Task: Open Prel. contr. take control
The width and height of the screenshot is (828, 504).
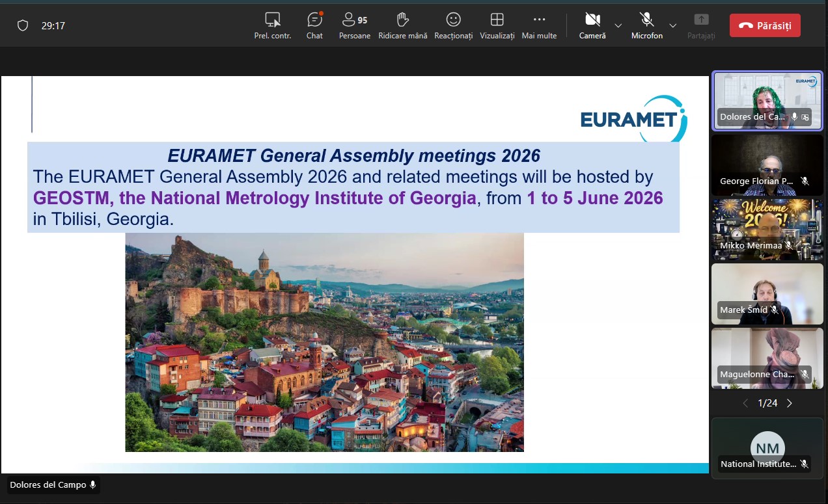Action: 272,25
